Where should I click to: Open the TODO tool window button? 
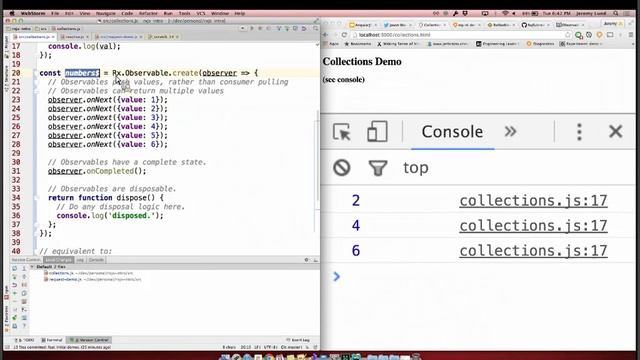(25, 340)
